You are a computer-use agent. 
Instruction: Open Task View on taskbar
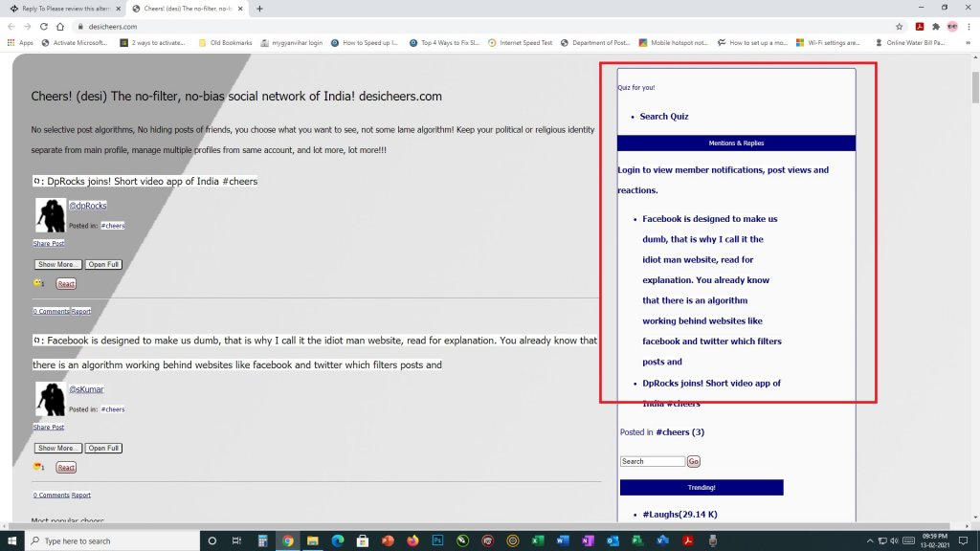coord(236,540)
